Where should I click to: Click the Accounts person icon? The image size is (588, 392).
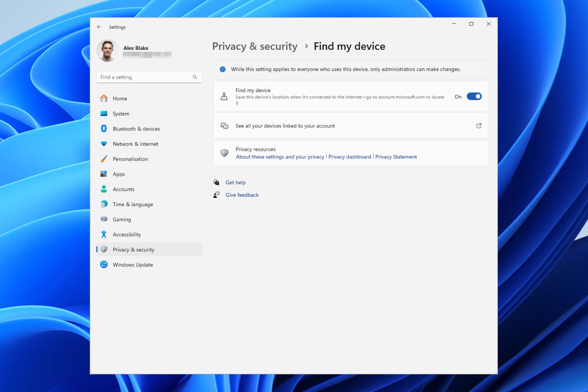104,189
